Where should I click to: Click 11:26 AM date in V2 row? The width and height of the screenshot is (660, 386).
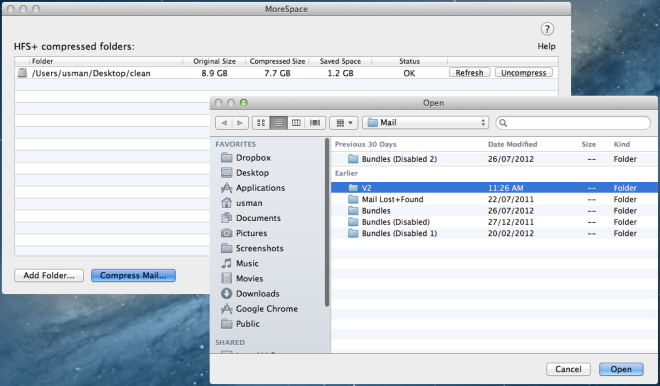506,188
